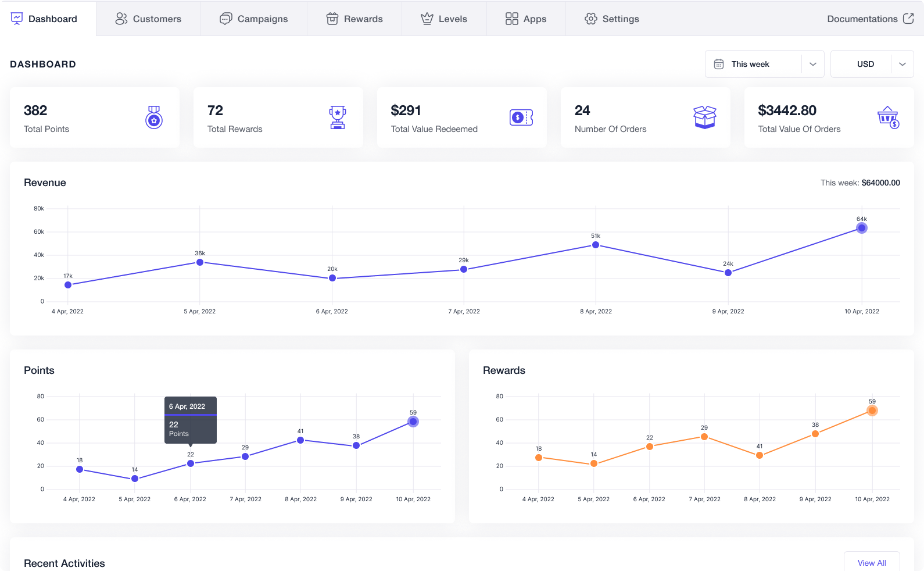Open the Levels tab

click(444, 19)
